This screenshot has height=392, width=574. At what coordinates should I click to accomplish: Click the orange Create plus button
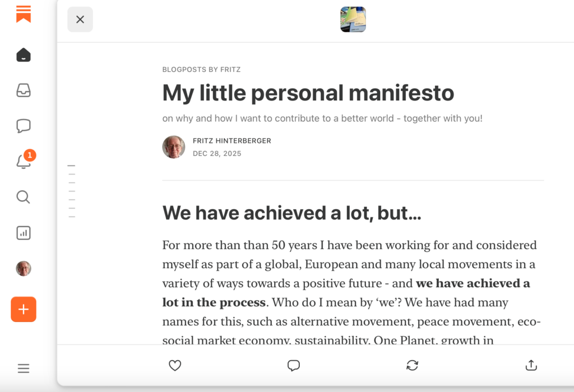click(24, 310)
